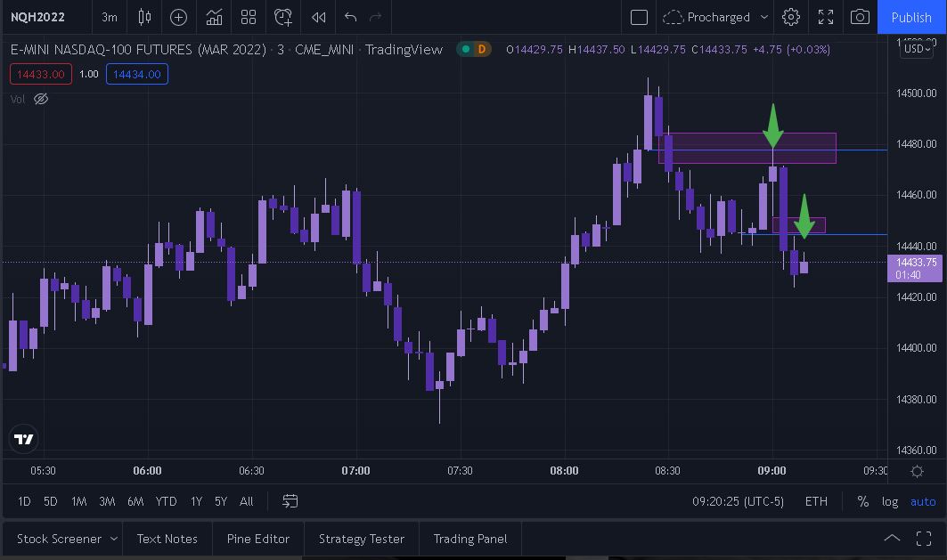Open the USD currency dropdown
The image size is (947, 560).
(x=916, y=49)
